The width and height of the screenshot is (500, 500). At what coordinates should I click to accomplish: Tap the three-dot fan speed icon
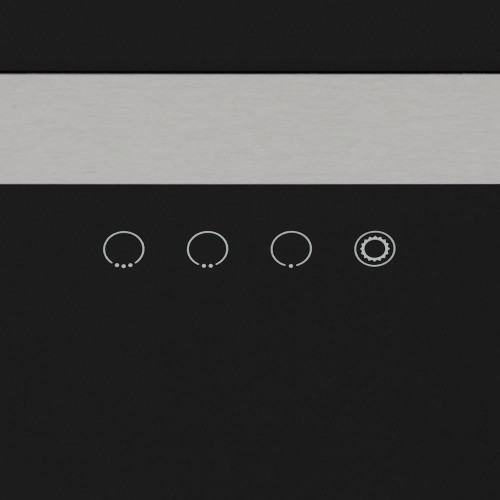pyautogui.click(x=124, y=249)
